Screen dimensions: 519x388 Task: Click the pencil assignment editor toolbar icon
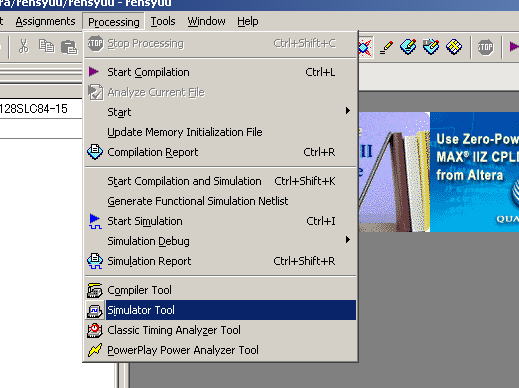pyautogui.click(x=386, y=47)
